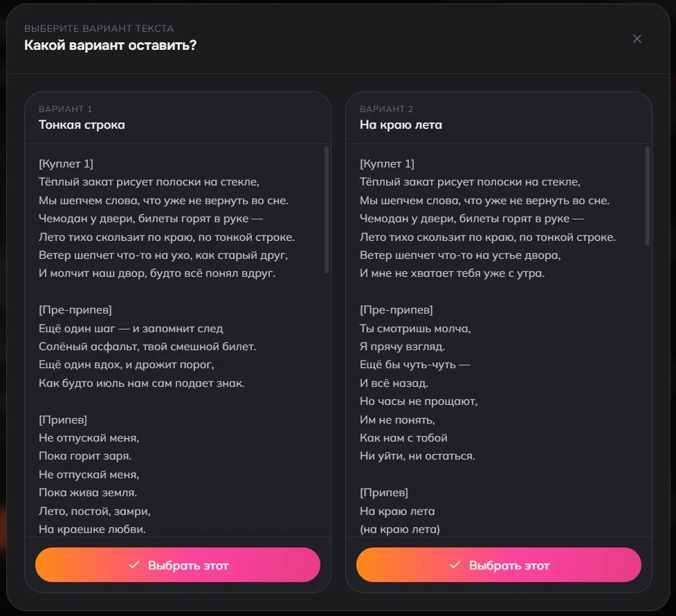
Task: Click the line starting "Как будто июль"
Action: click(141, 383)
